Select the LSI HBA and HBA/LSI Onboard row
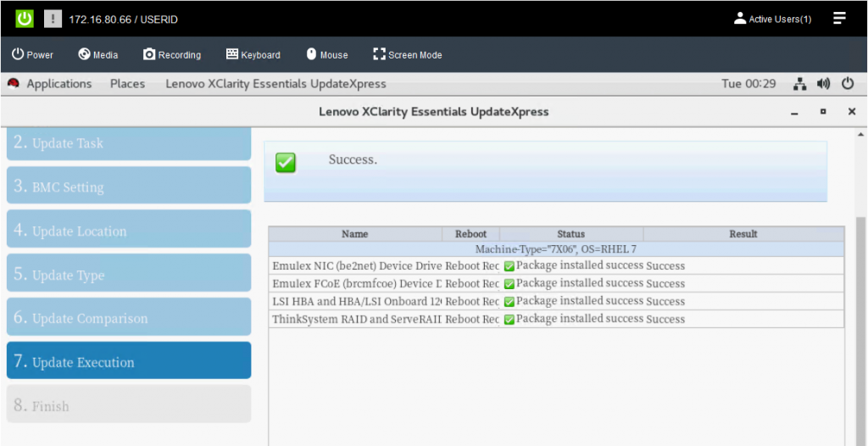Viewport: 868px width, 446px height. [556, 301]
